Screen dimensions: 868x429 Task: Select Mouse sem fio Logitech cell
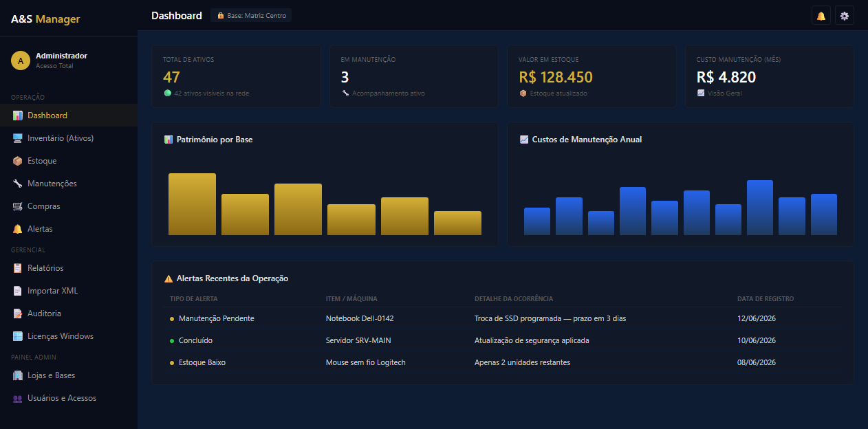click(366, 362)
